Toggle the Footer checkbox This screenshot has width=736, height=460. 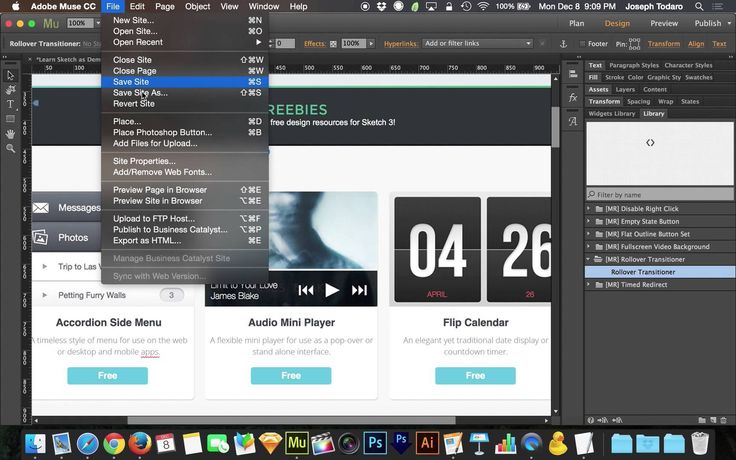pos(582,44)
